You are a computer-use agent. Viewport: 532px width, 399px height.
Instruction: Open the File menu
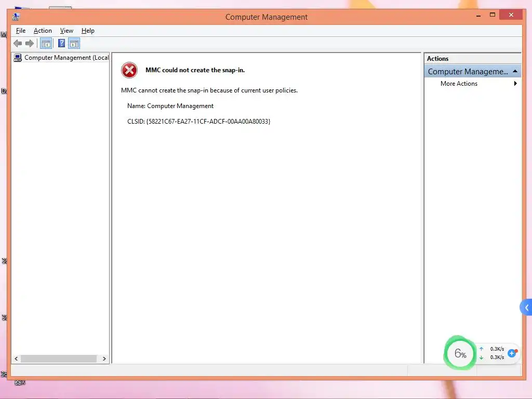(x=21, y=31)
